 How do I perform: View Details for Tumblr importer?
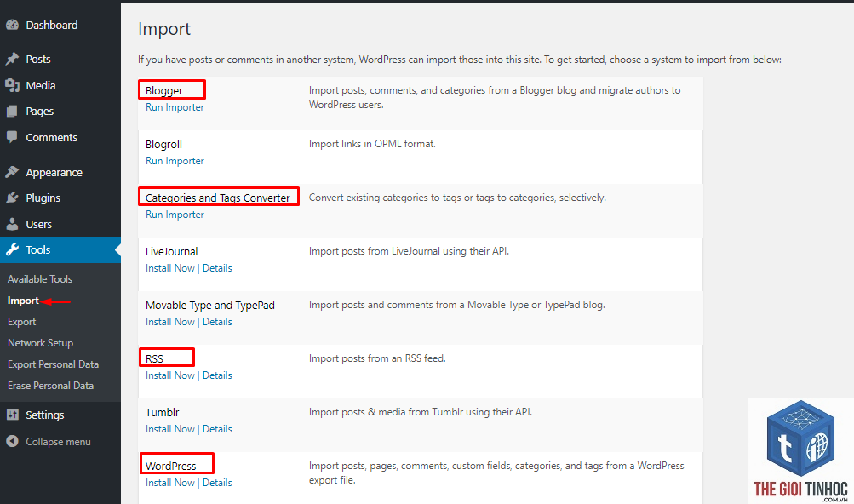point(217,429)
